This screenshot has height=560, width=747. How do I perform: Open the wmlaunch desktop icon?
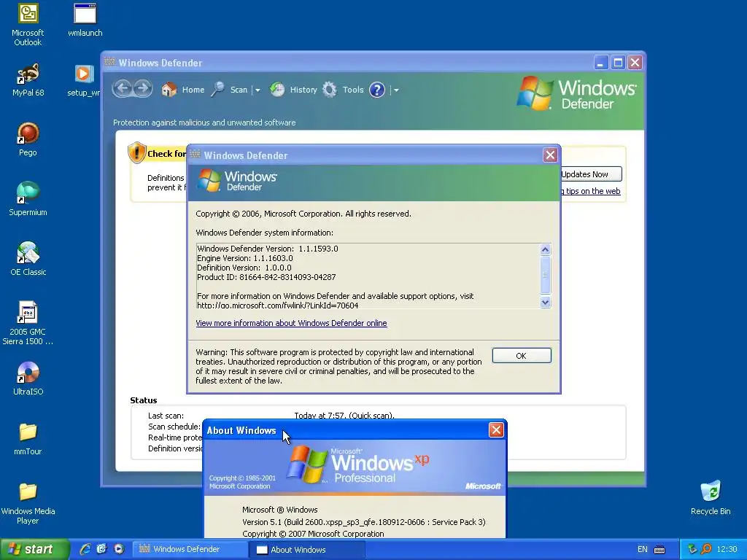[85, 20]
